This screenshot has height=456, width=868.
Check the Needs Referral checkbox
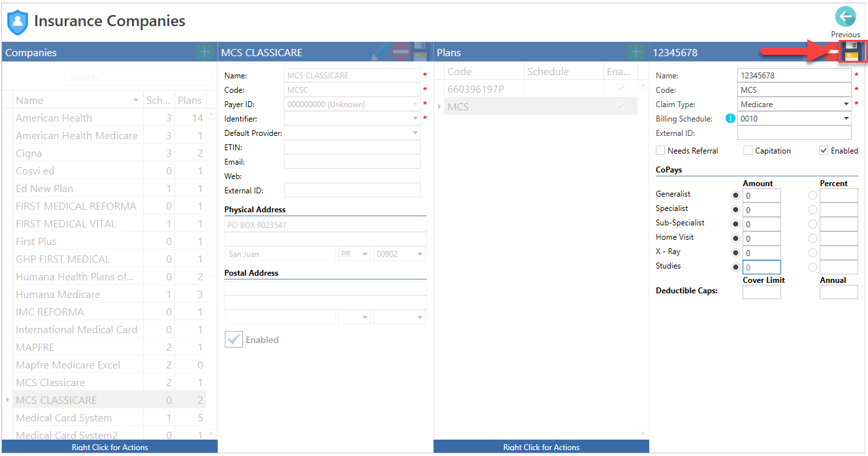[660, 150]
